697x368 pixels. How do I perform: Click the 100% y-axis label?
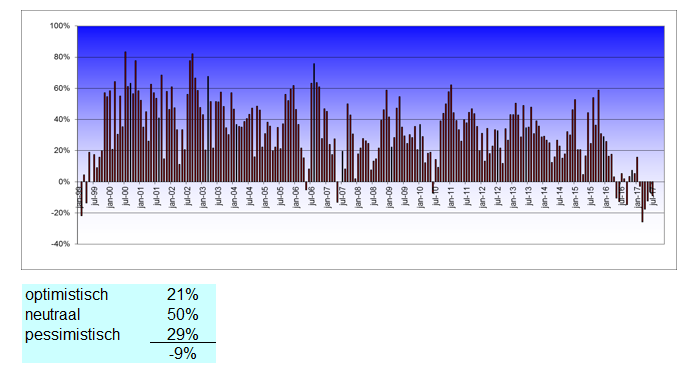pos(60,26)
